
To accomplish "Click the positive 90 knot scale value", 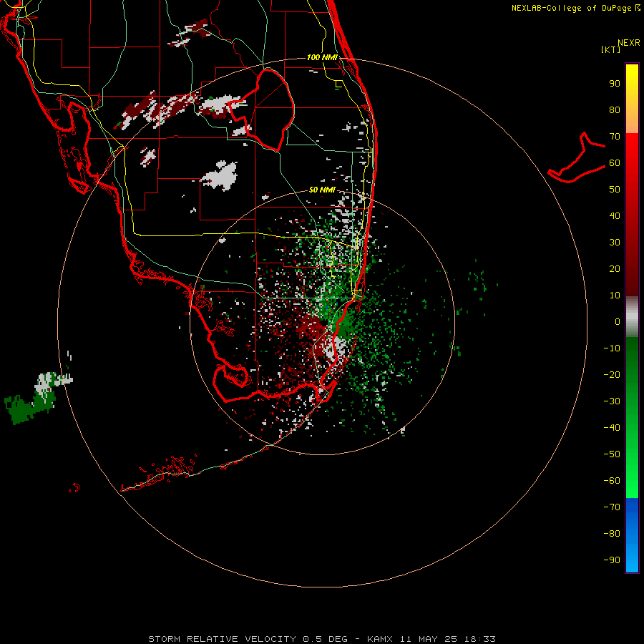I will (615, 84).
